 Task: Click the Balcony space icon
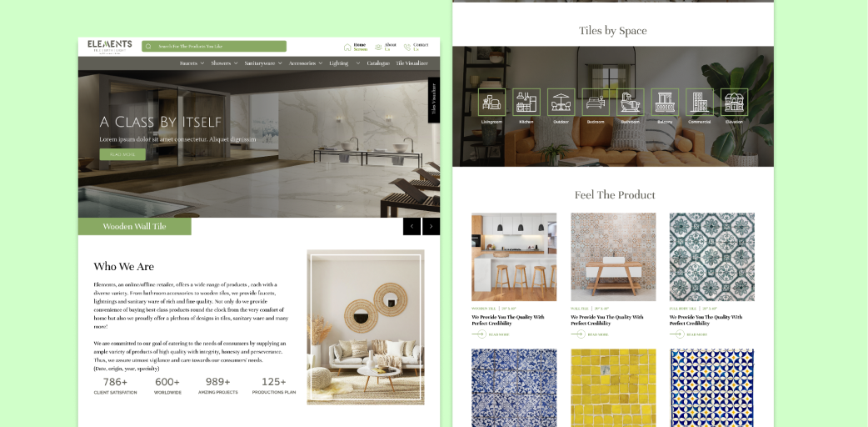665,103
